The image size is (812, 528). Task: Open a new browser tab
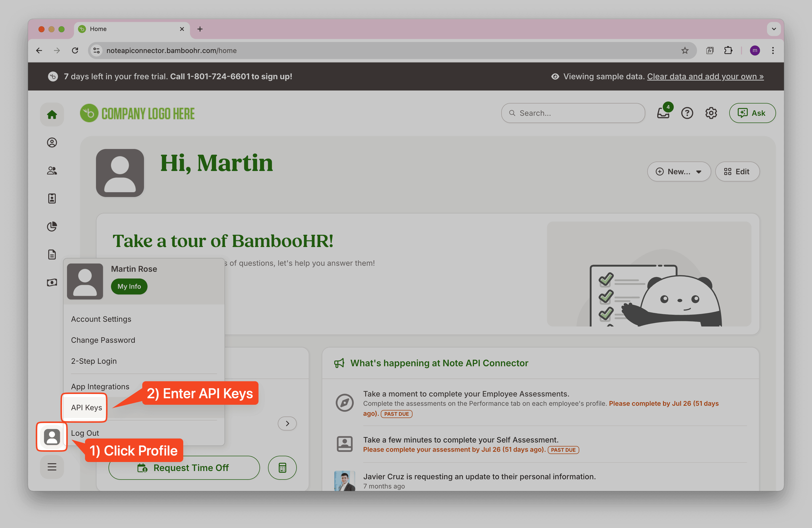200,29
